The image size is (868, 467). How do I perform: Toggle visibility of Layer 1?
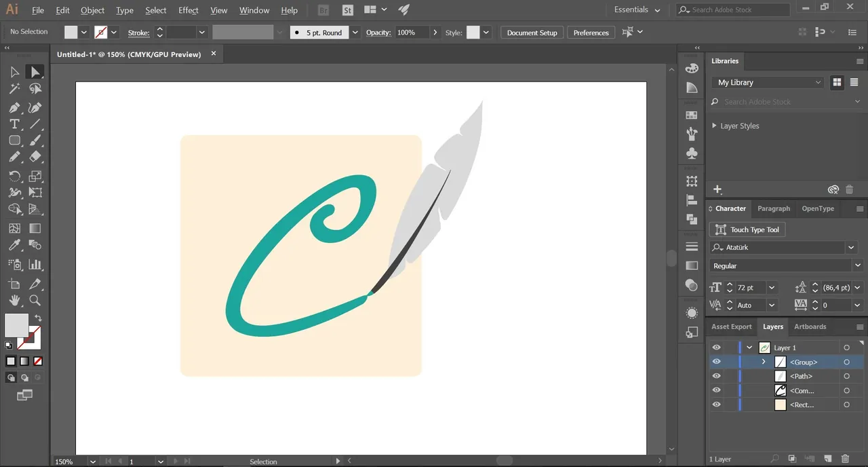click(x=716, y=348)
